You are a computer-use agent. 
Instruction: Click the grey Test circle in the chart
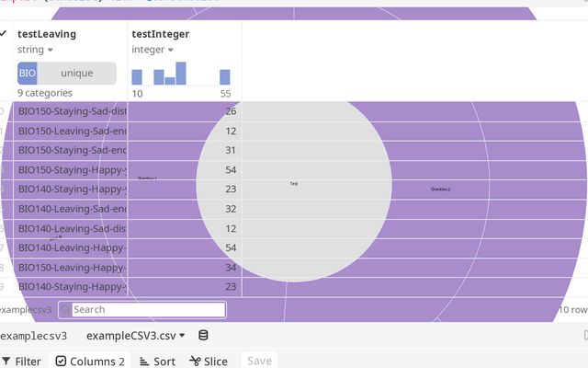click(294, 184)
